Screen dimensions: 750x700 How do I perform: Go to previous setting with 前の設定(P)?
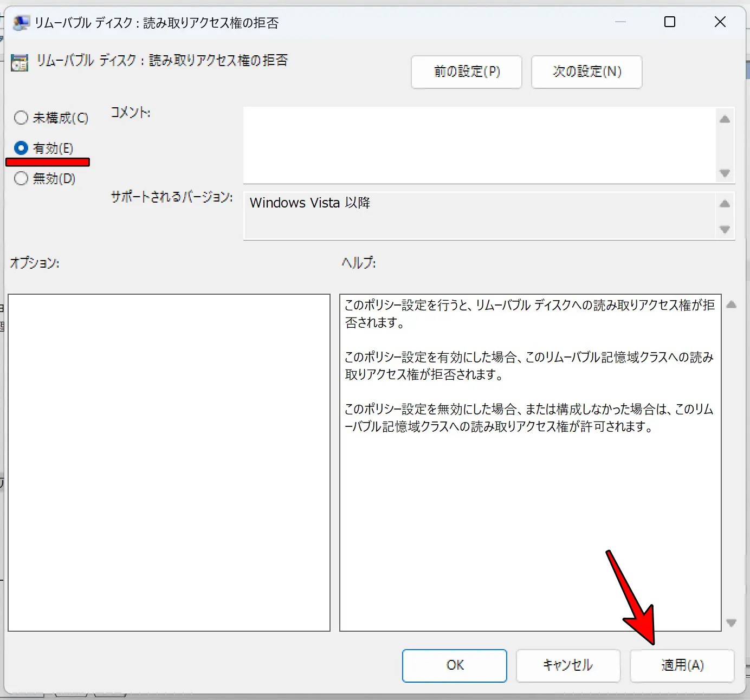tap(466, 72)
